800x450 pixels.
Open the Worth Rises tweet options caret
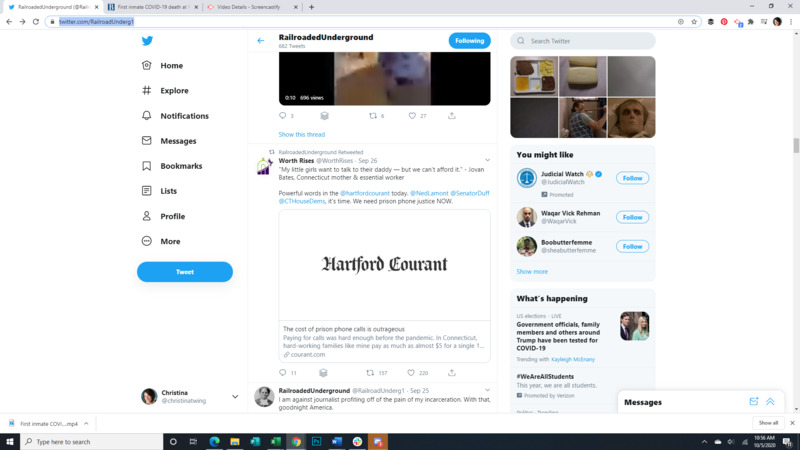(487, 160)
